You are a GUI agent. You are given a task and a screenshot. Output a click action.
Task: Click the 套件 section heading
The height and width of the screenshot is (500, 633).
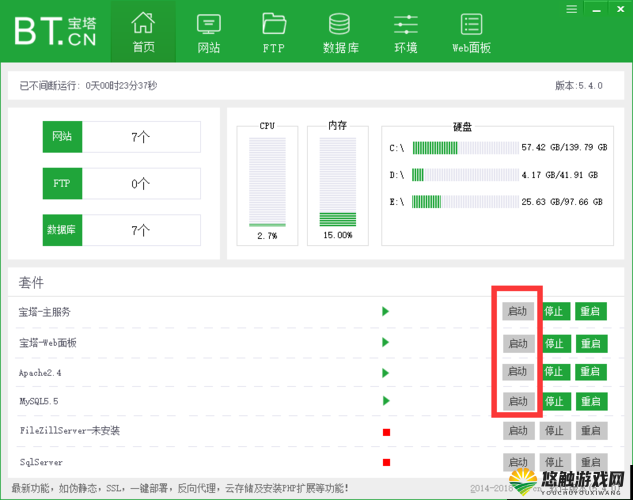[31, 282]
